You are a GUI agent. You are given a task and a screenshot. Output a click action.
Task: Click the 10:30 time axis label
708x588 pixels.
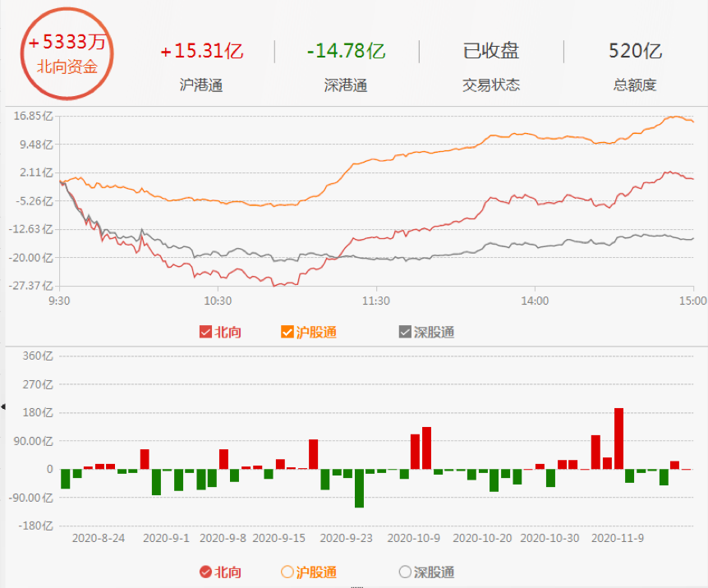[218, 301]
